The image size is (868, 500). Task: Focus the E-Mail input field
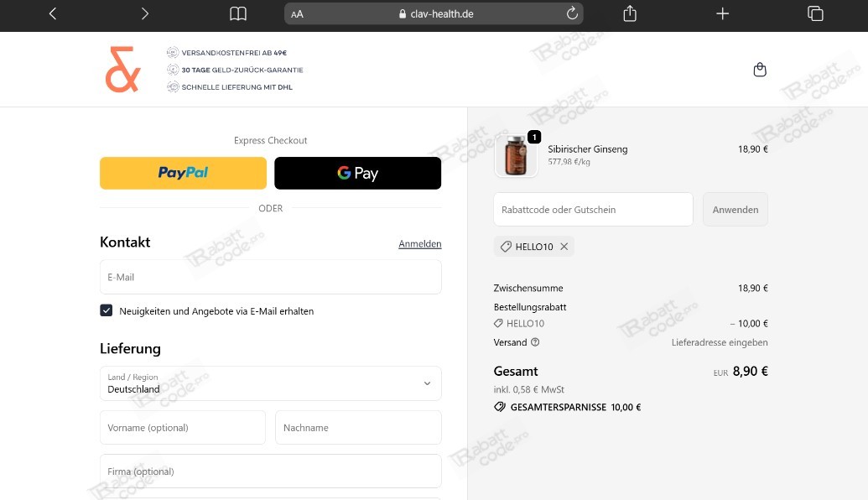click(270, 277)
